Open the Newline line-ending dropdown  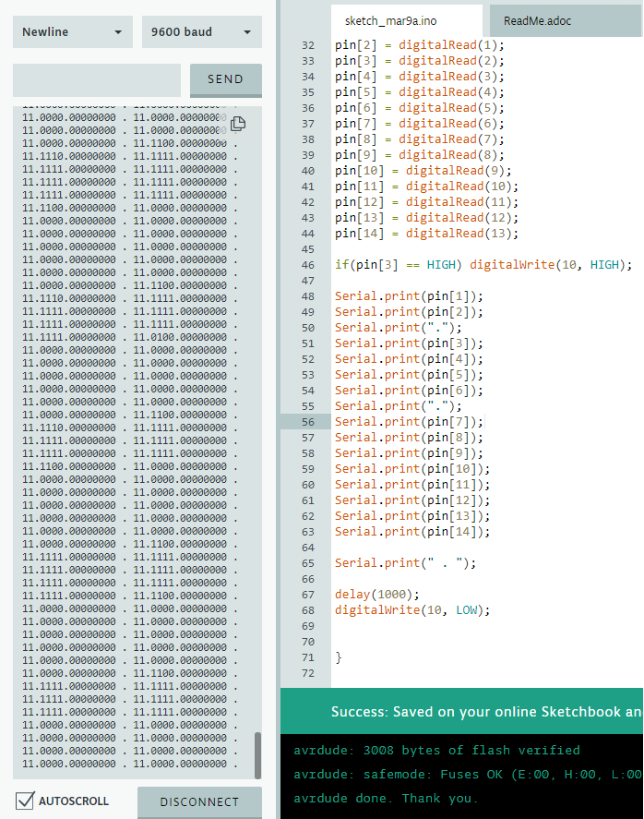pyautogui.click(x=72, y=32)
